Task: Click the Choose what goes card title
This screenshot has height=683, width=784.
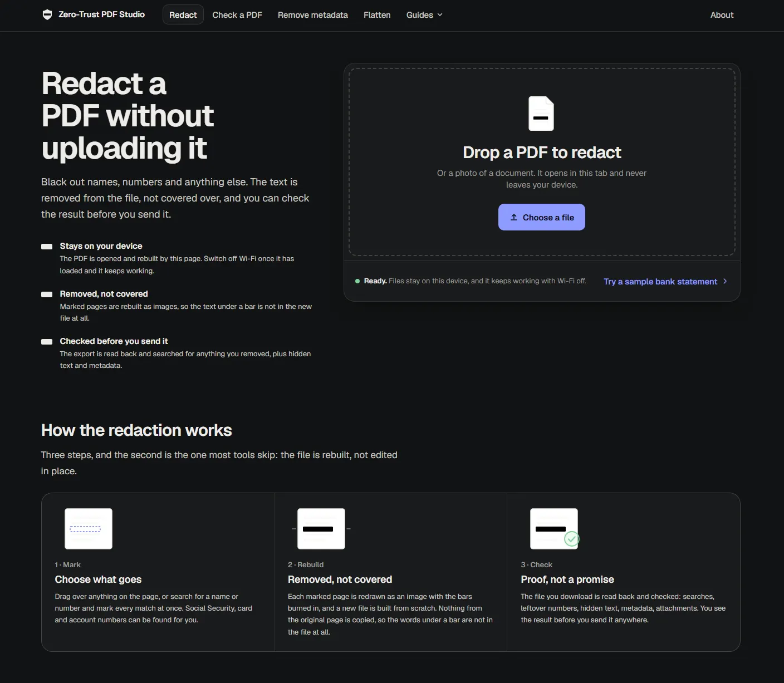Action: 98,579
